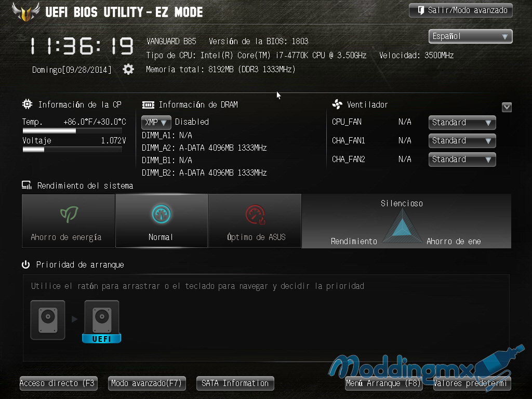Screen dimensions: 532x399
Task: Click Valores predeterminados button
Action: coord(472,383)
